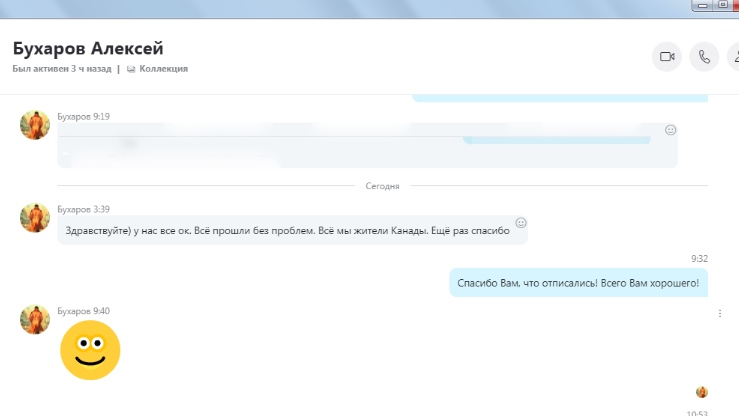This screenshot has width=739, height=416.
Task: Select the message starting with Здравствуйте
Action: 286,230
